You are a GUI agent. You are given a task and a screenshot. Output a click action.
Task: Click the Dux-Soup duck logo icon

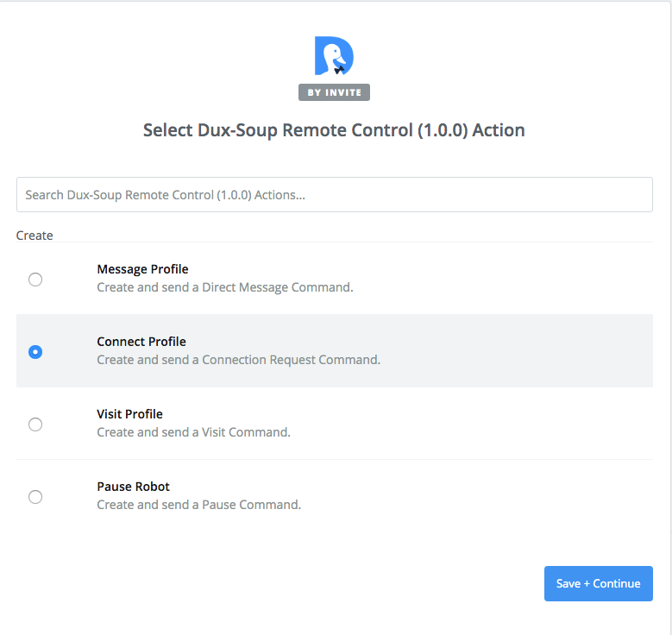click(334, 56)
